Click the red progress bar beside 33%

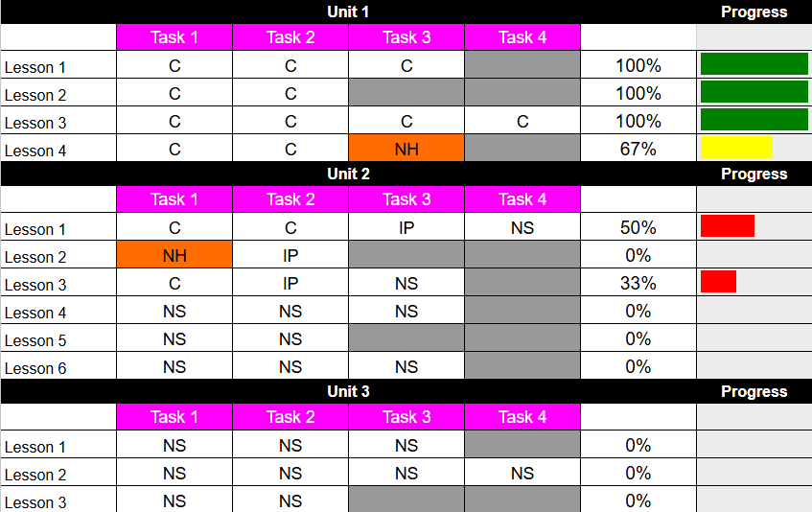pos(718,282)
